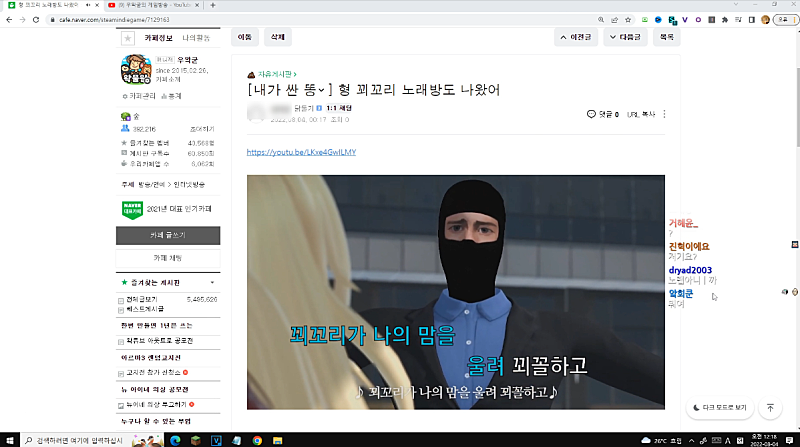Open Chrome from the Windows taskbar
The height and width of the screenshot is (447, 800).
[257, 439]
